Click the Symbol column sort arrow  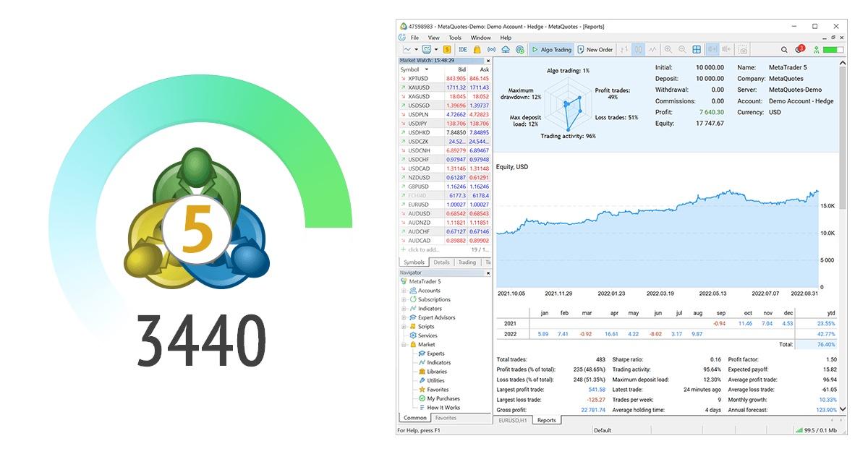pyautogui.click(x=426, y=69)
